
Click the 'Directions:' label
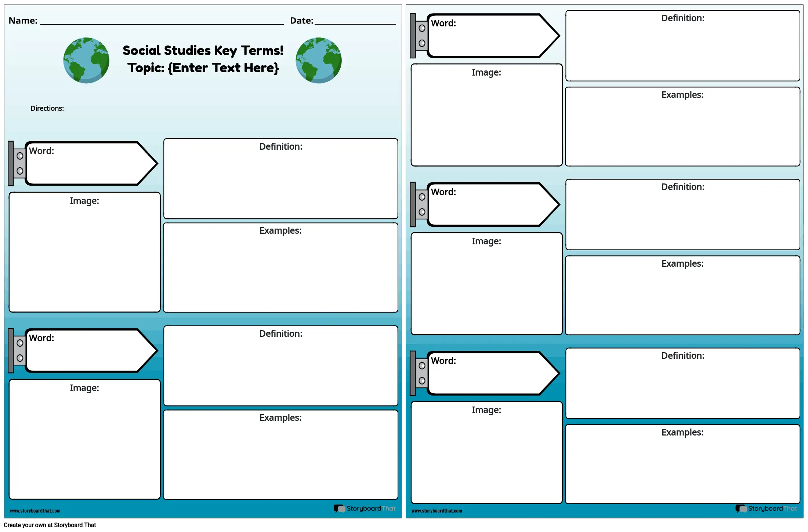pos(47,108)
